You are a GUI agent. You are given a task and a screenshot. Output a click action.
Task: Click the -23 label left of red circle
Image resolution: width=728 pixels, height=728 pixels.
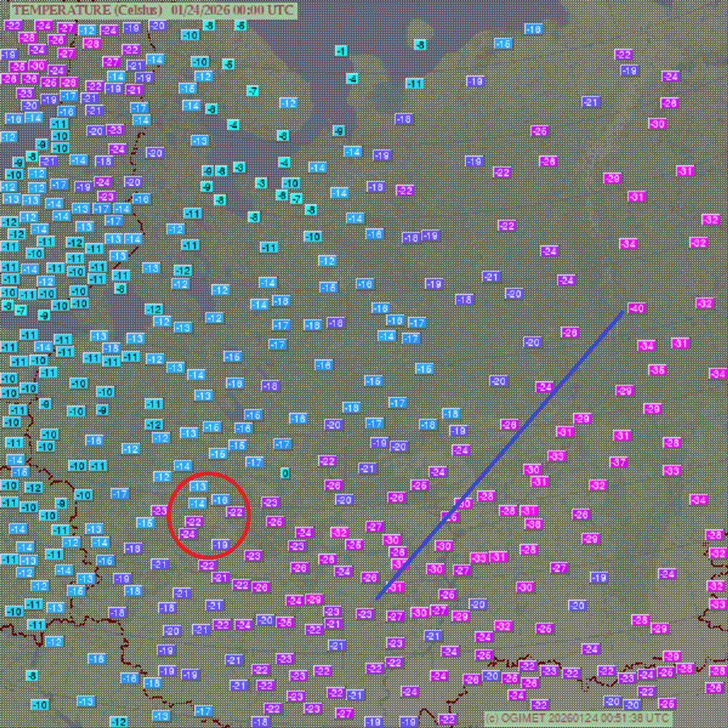pos(159,510)
